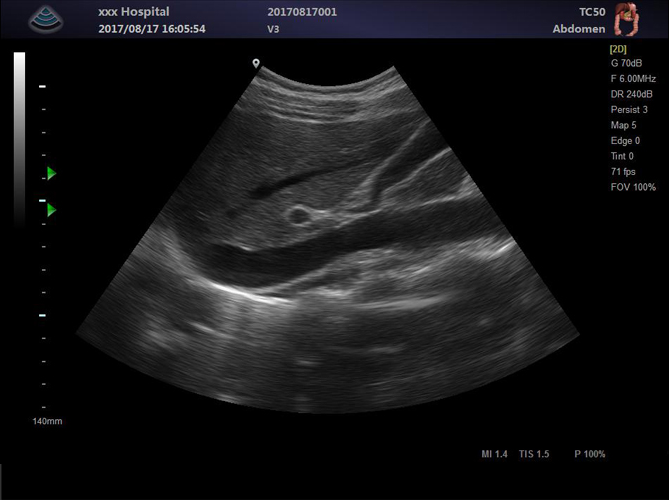Click the TC50 probe label
Screen dimensions: 669x500
(592, 12)
